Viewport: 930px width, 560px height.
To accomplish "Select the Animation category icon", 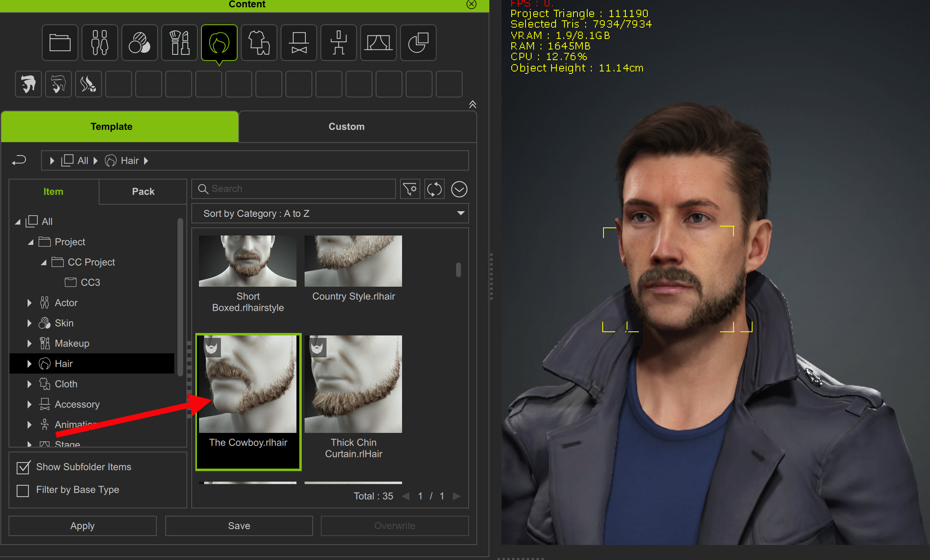I will pos(338,43).
